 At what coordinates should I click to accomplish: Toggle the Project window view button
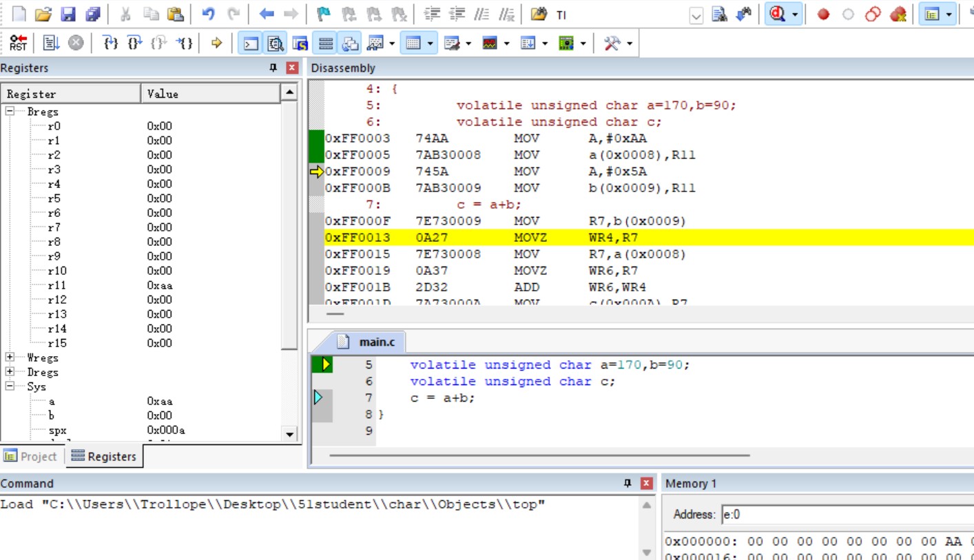[x=932, y=14]
